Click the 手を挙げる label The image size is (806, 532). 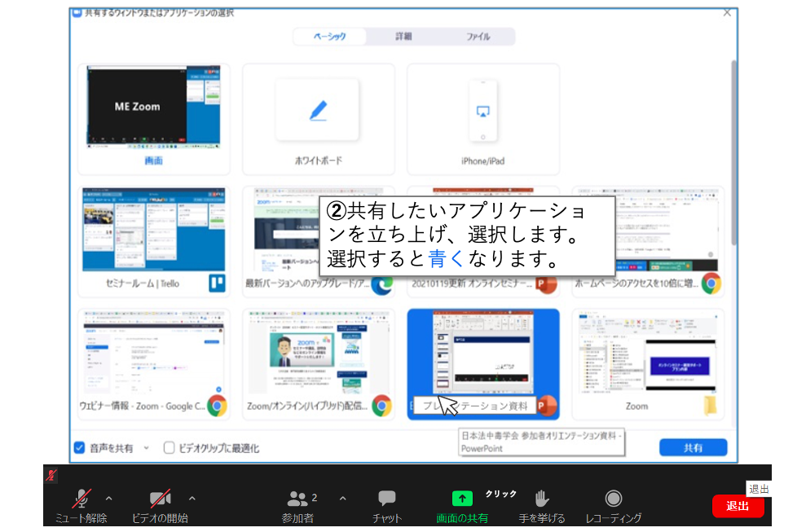point(541,518)
